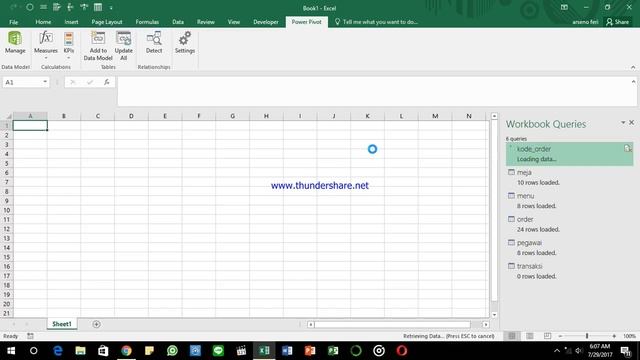Open File Explorer from taskbar
This screenshot has height=360, width=640.
80,351
